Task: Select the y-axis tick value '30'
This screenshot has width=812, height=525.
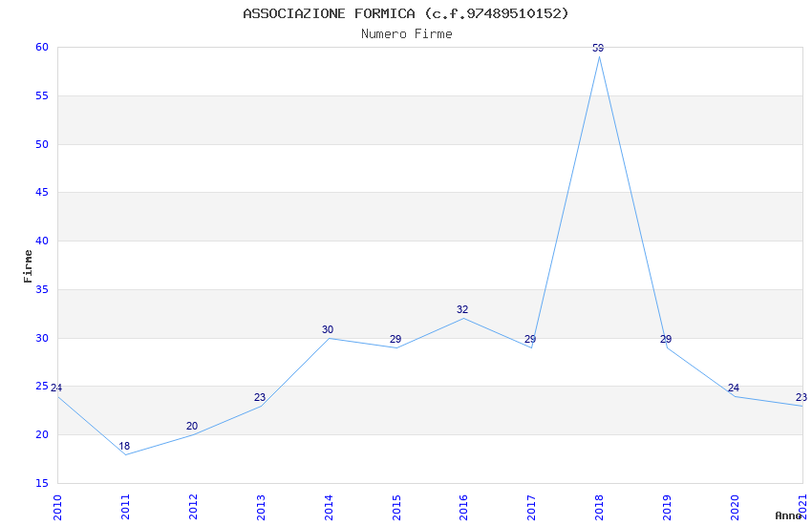Action: [42, 338]
